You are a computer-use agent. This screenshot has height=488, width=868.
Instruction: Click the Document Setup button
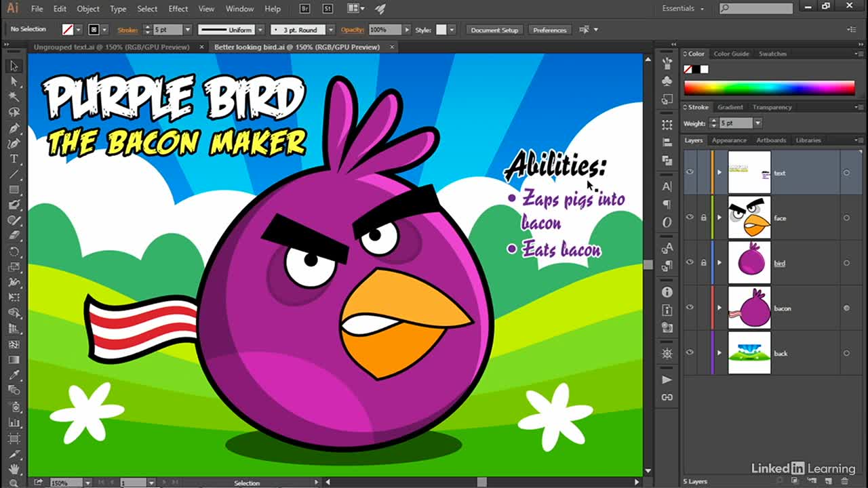[494, 30]
